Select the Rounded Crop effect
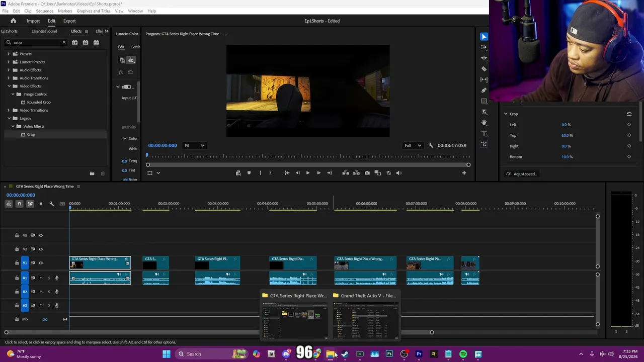This screenshot has height=362, width=644. 39,102
